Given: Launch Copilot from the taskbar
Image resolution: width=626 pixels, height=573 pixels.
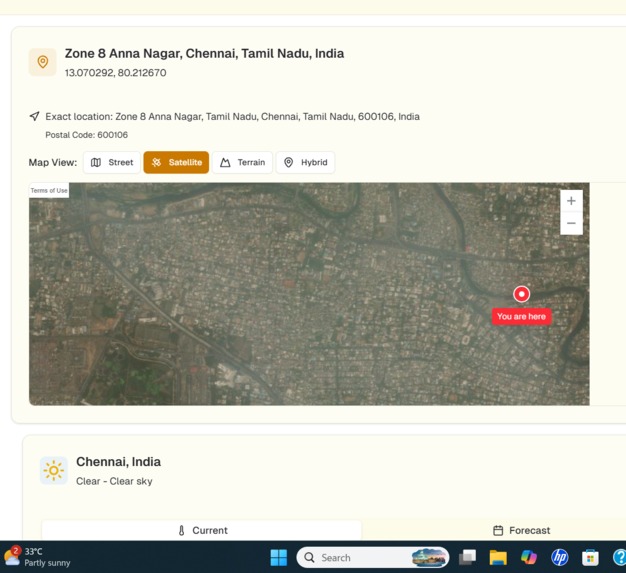Looking at the screenshot, I should [529, 557].
